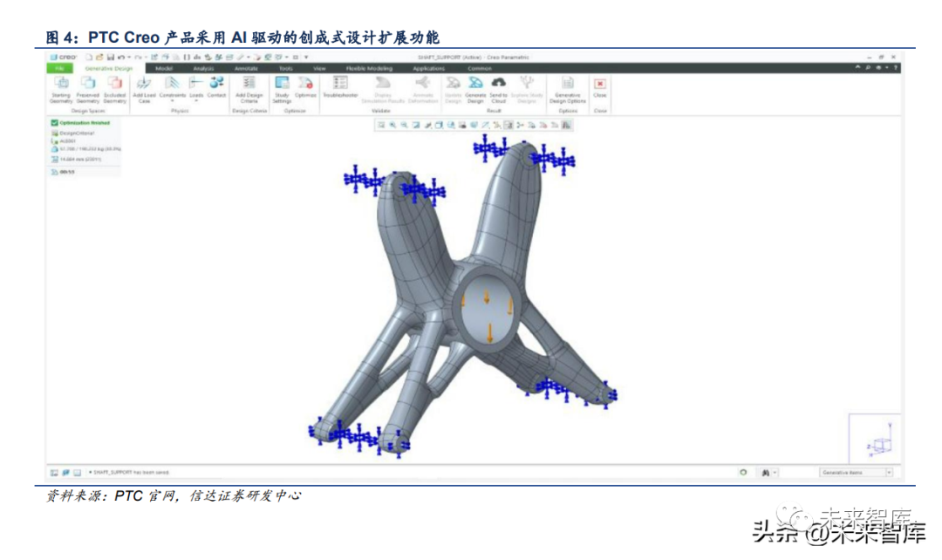Click the Zoom In icon in graphics toolbar
The image size is (942, 560).
(x=392, y=125)
